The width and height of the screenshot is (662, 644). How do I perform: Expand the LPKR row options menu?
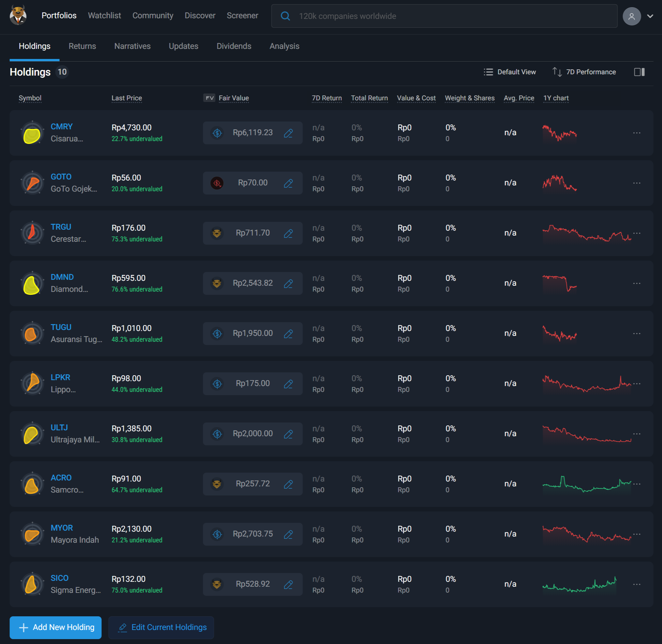click(x=636, y=383)
